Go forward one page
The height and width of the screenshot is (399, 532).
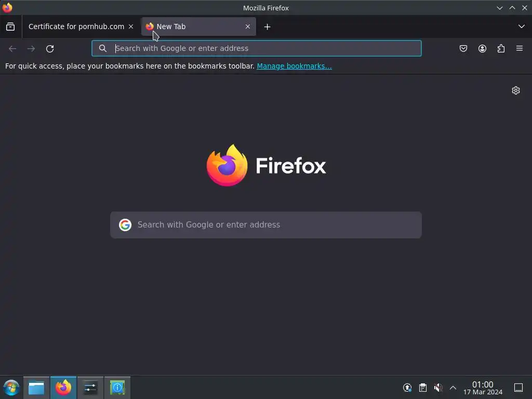point(31,48)
